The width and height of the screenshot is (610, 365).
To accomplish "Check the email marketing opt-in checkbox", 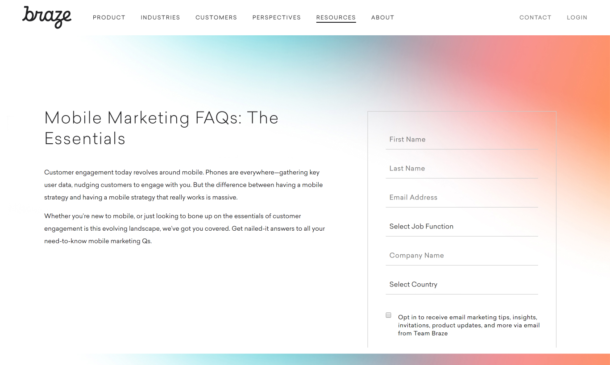I will [x=388, y=315].
